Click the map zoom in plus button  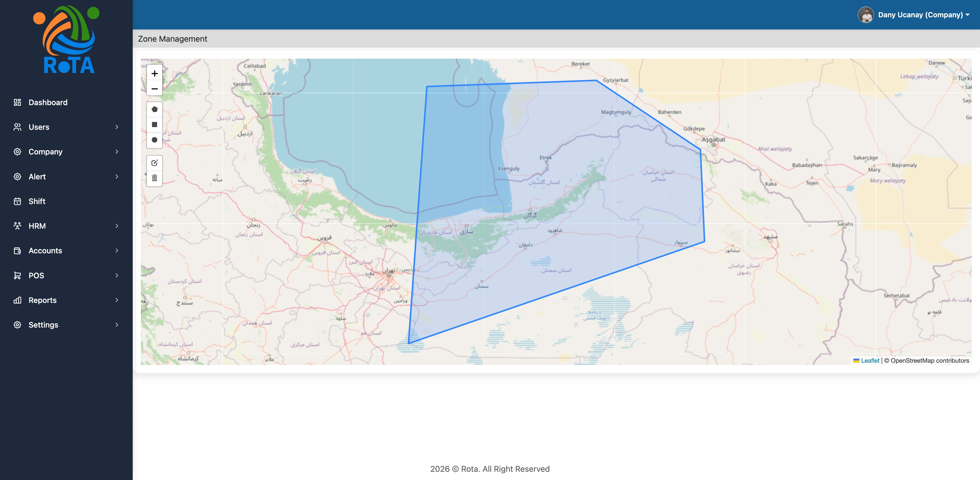(x=155, y=73)
